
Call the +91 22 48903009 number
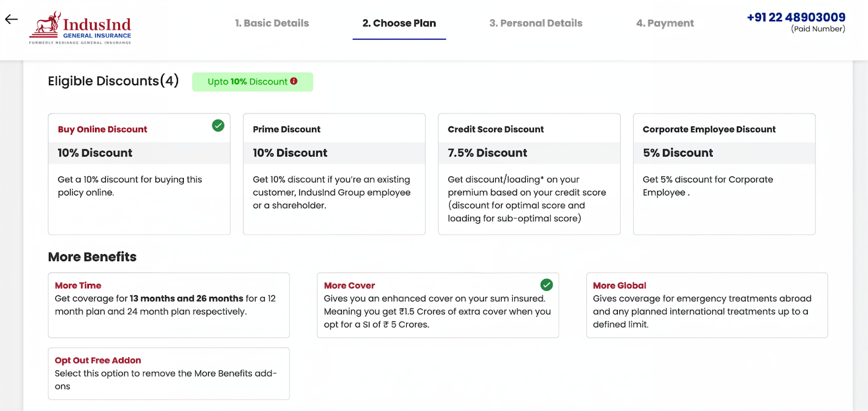[796, 17]
